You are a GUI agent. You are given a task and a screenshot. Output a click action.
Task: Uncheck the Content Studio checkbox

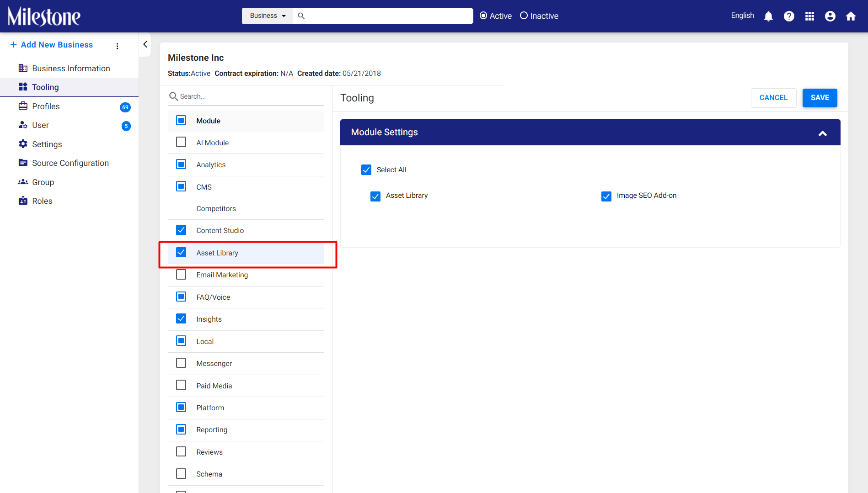pyautogui.click(x=181, y=230)
